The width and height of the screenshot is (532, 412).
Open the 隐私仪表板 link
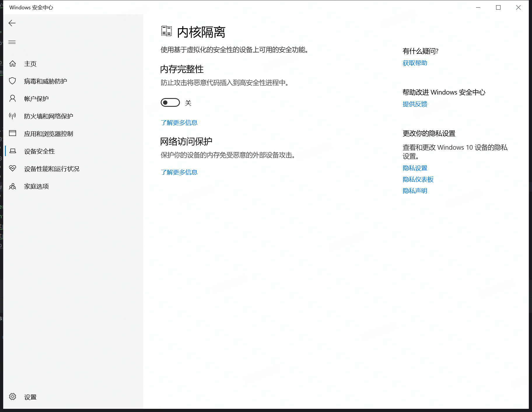[x=418, y=179]
